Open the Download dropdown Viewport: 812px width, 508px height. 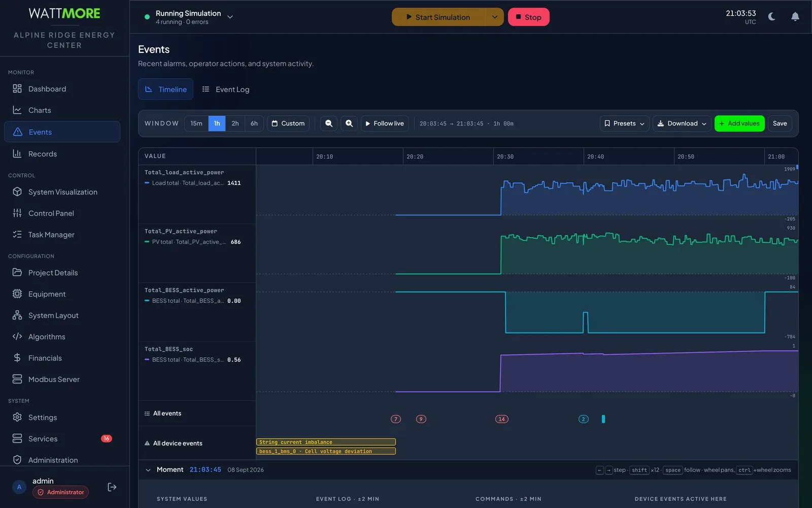coord(682,123)
